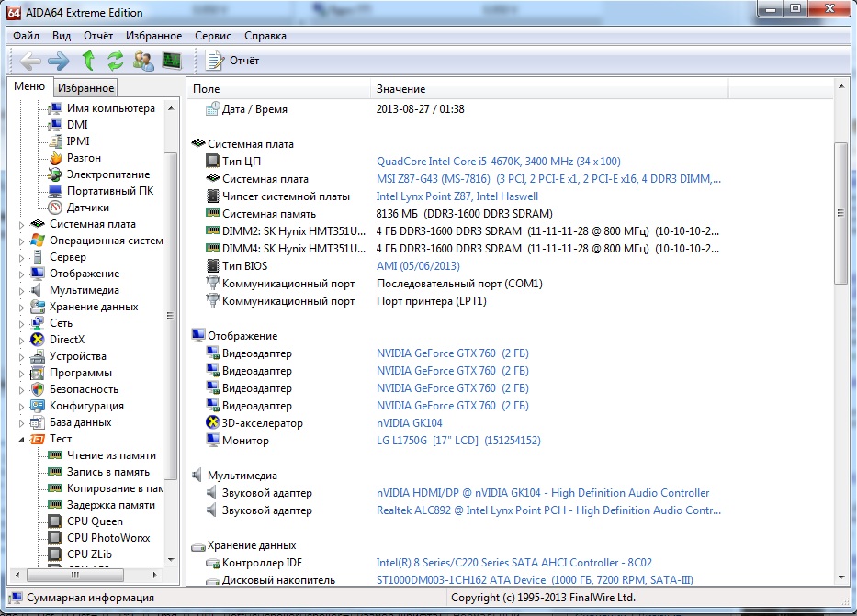
Task: Select IPMI tree item
Action: [x=78, y=140]
